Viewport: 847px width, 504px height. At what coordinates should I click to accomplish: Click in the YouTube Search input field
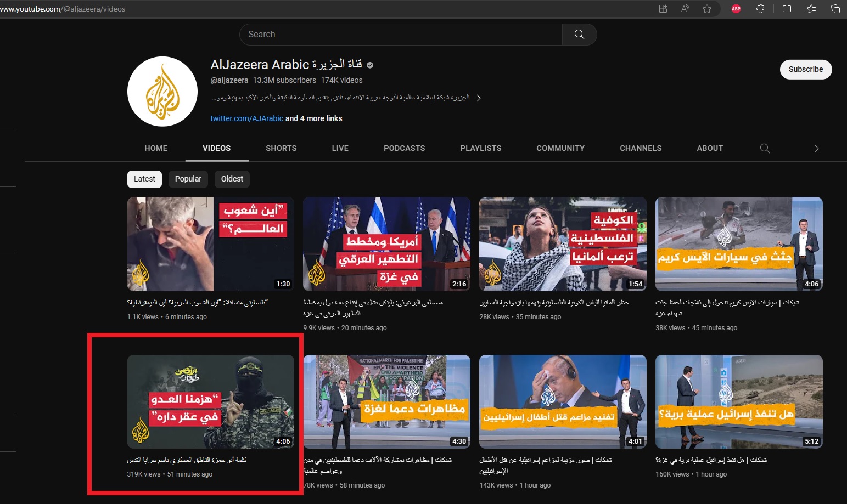401,35
